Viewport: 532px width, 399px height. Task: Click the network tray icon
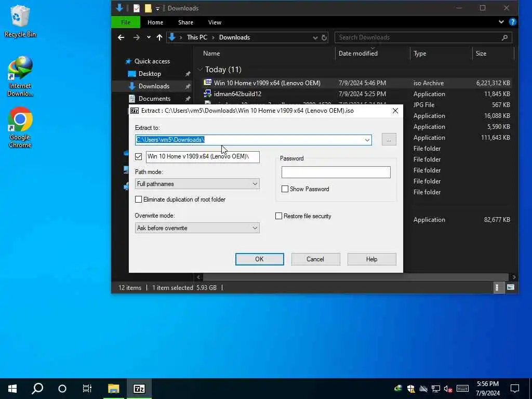(436, 389)
